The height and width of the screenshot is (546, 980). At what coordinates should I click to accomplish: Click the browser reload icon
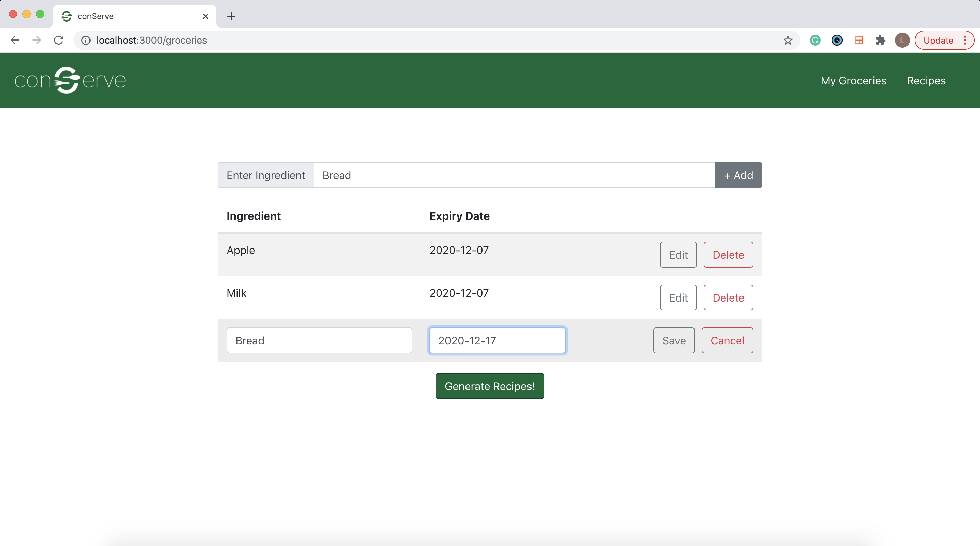pos(59,40)
